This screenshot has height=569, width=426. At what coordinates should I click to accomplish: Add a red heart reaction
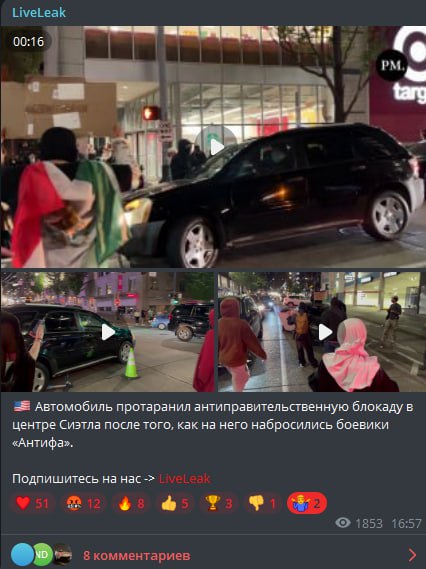pyautogui.click(x=32, y=503)
